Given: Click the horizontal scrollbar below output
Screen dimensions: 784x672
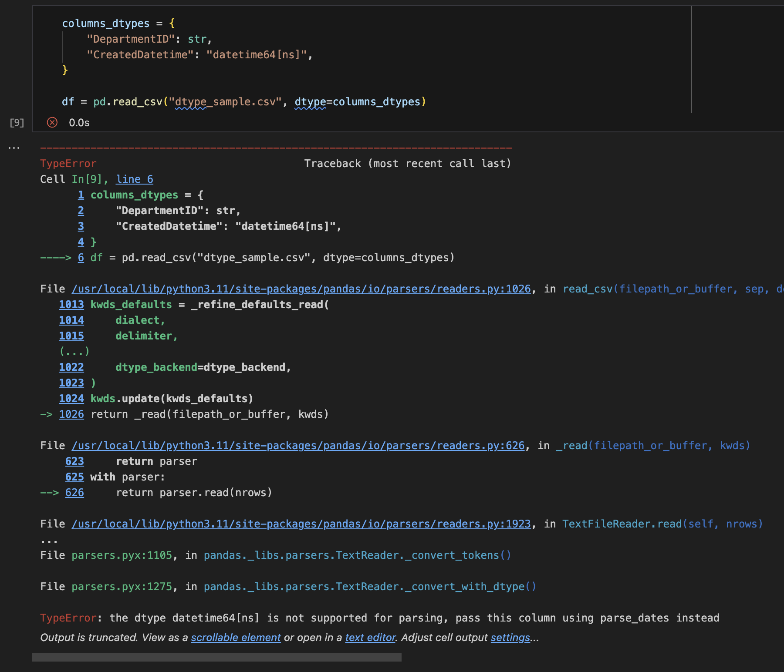Looking at the screenshot, I should point(217,657).
